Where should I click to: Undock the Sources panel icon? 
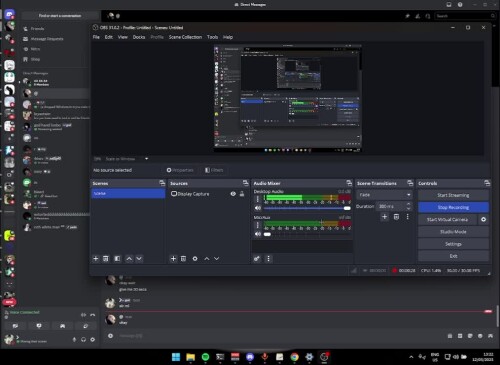(246, 183)
